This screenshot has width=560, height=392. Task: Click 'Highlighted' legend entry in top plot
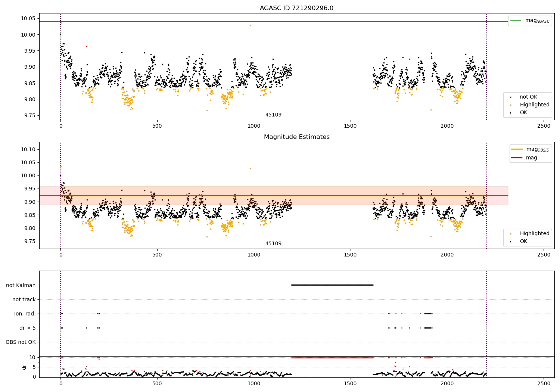tap(534, 105)
